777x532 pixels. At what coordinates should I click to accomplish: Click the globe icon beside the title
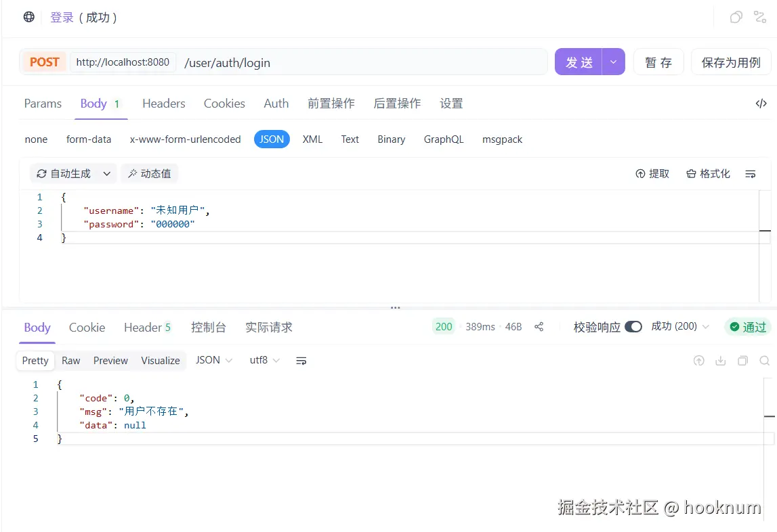(29, 18)
